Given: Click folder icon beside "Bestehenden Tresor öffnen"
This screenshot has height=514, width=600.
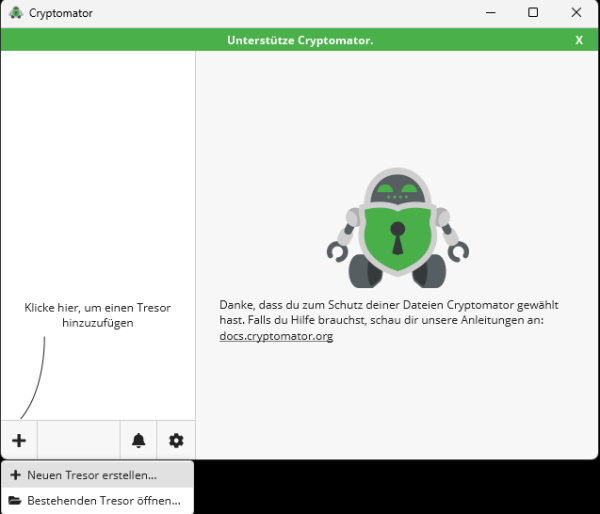Looking at the screenshot, I should [15, 500].
